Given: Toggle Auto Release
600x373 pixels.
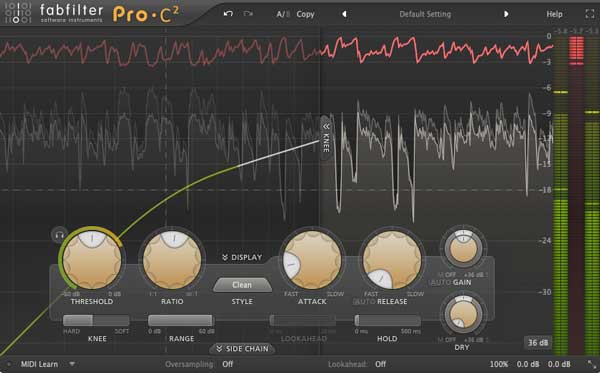Looking at the screenshot, I should (x=364, y=301).
